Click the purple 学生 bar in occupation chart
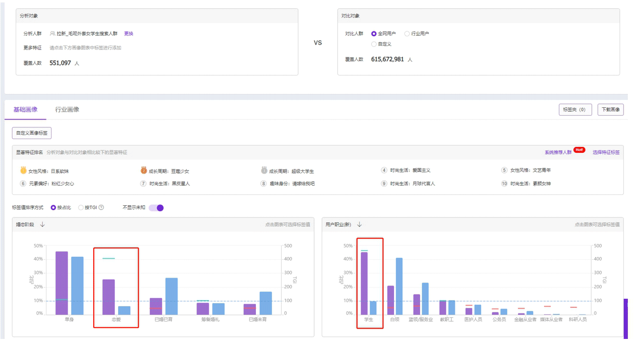Screen dimensions: 644x360 (364, 283)
